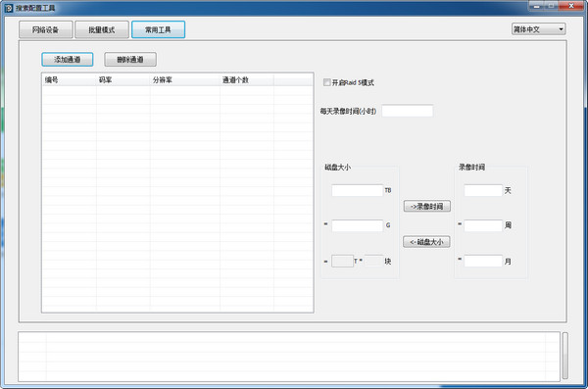Focus the 录像时间 天 input field
This screenshot has width=588, height=389.
483,190
